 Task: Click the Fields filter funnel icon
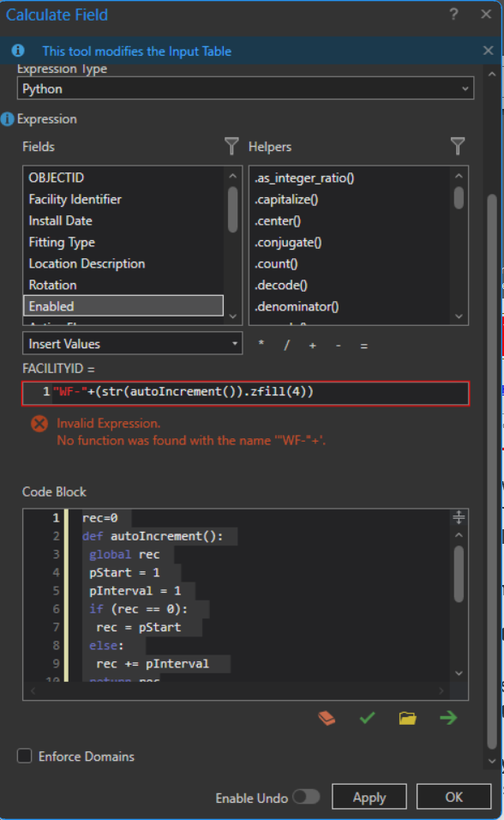tap(231, 146)
